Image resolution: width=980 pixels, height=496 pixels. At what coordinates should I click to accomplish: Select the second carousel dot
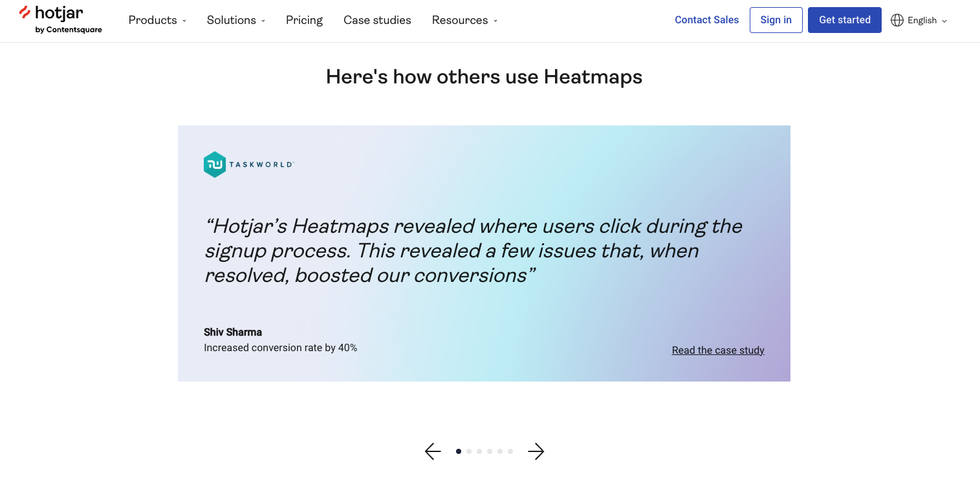(x=469, y=451)
